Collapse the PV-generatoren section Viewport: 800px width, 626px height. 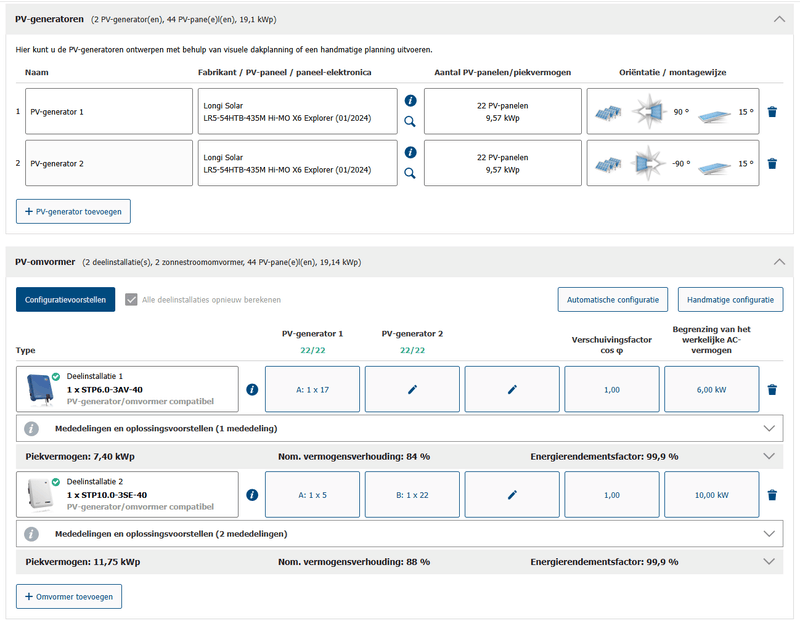[x=779, y=19]
